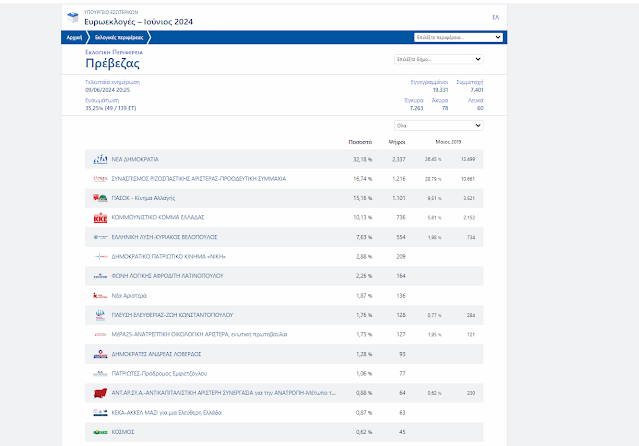The width and height of the screenshot is (639, 446).
Task: Click the Εγγεγραμμένοι registered voters label
Action: point(429,82)
